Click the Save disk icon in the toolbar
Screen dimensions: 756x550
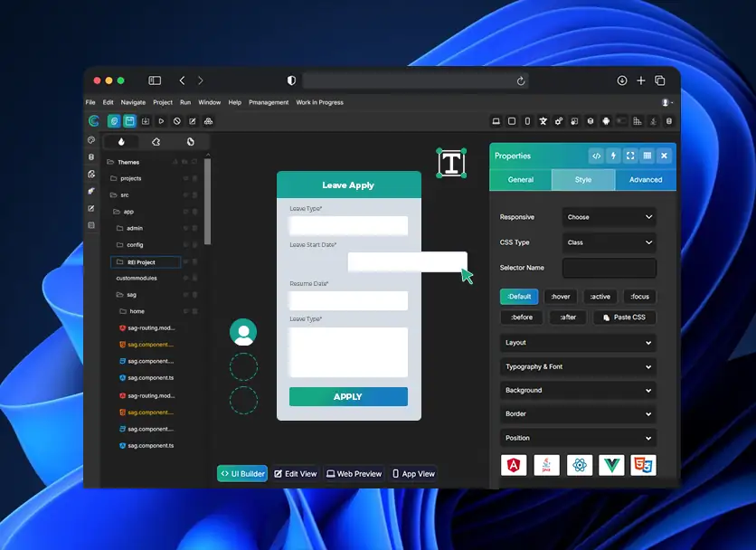(129, 121)
